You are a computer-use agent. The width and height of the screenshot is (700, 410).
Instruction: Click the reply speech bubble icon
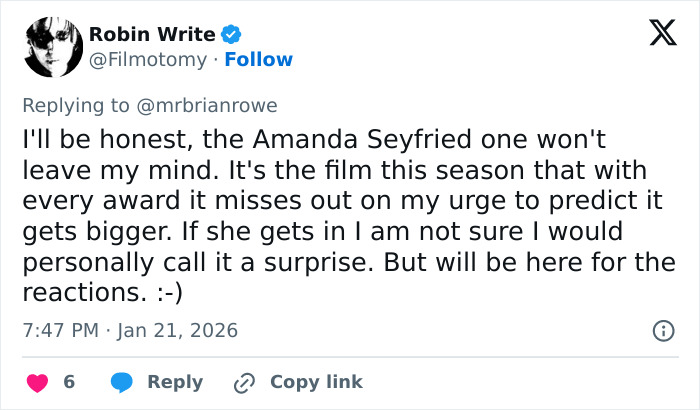click(x=122, y=382)
